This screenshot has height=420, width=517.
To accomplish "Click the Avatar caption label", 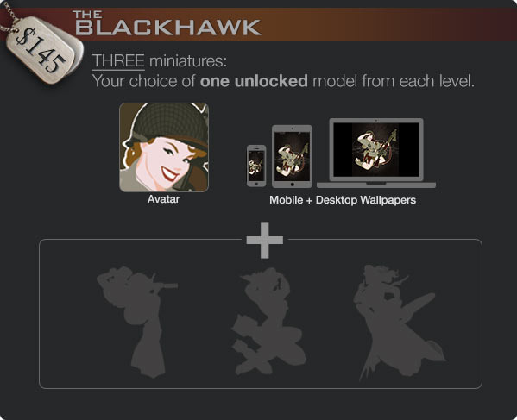I will pyautogui.click(x=163, y=199).
